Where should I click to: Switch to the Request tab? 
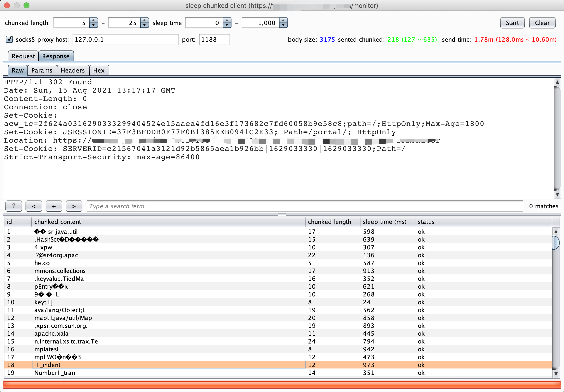[23, 56]
